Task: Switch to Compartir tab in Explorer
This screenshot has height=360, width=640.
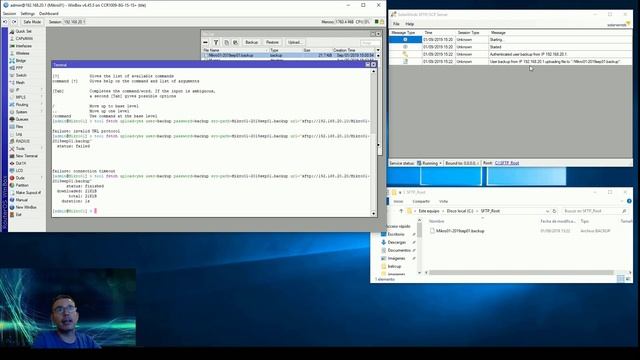Action: [x=421, y=202]
